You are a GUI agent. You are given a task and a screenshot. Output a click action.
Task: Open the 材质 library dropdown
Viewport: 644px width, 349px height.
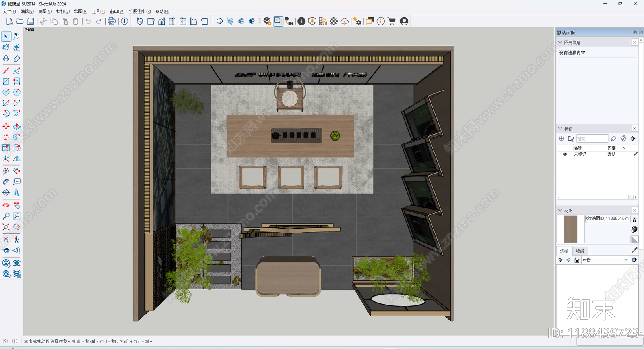click(605, 260)
